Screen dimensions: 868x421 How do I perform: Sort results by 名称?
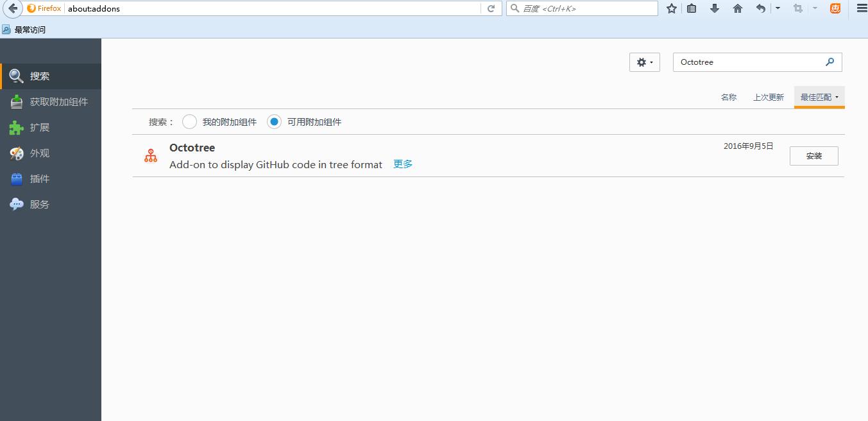click(728, 96)
